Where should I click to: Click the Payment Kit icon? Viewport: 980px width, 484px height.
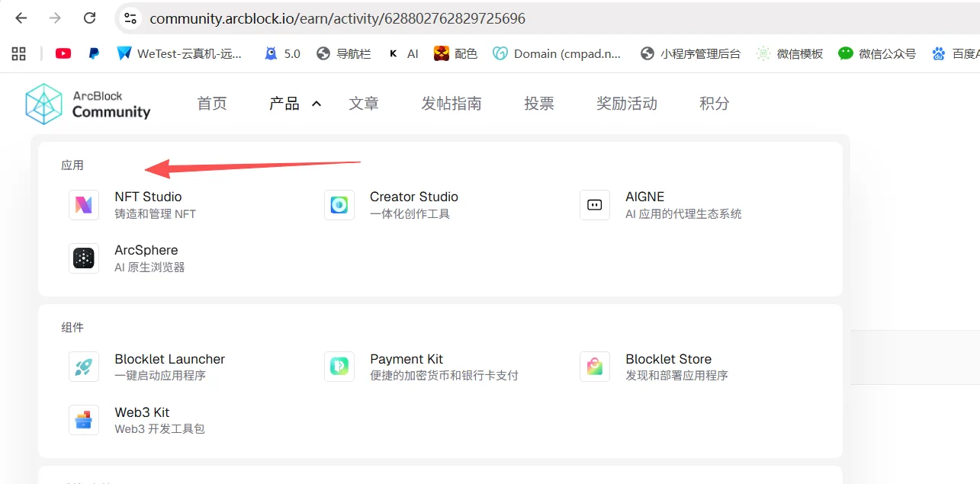click(339, 367)
